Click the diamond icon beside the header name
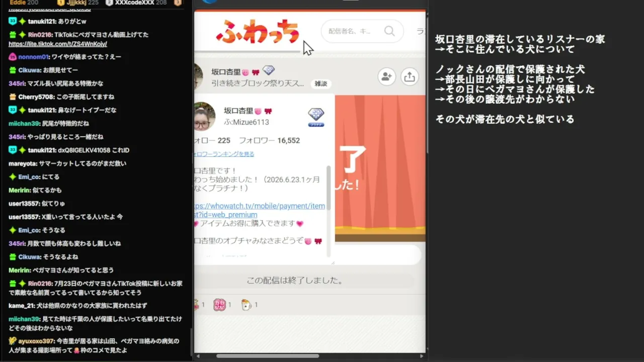This screenshot has width=644, height=362. coord(269,71)
